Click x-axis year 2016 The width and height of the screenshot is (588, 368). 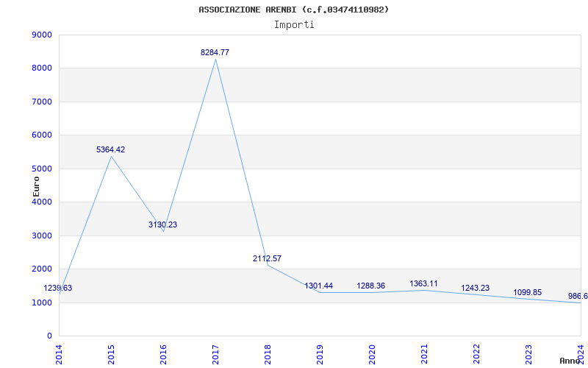tap(163, 355)
